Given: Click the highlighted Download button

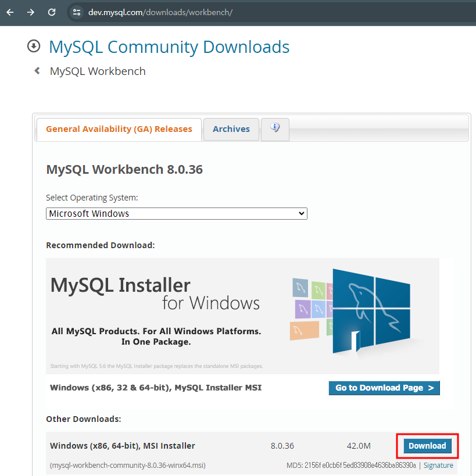Looking at the screenshot, I should tap(427, 445).
